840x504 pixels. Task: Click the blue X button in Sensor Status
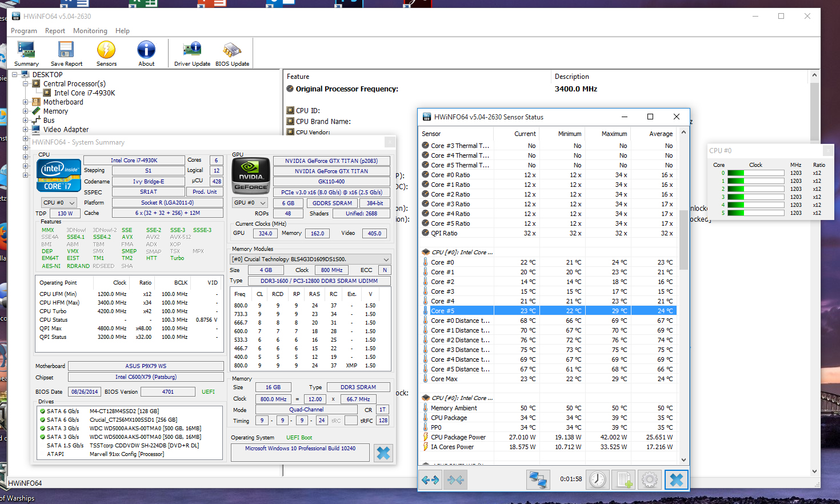[x=676, y=479]
